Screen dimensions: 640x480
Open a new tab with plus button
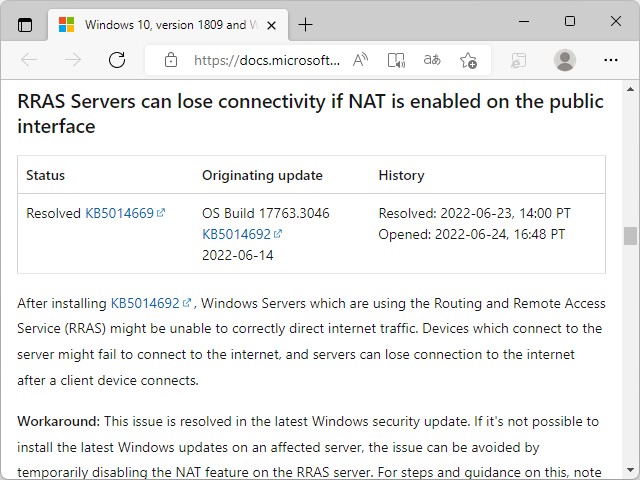[305, 25]
